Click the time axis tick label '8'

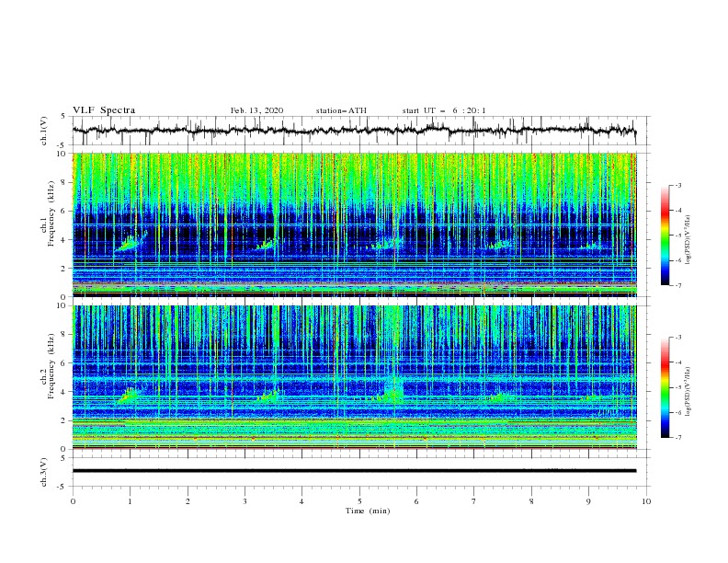pos(531,501)
